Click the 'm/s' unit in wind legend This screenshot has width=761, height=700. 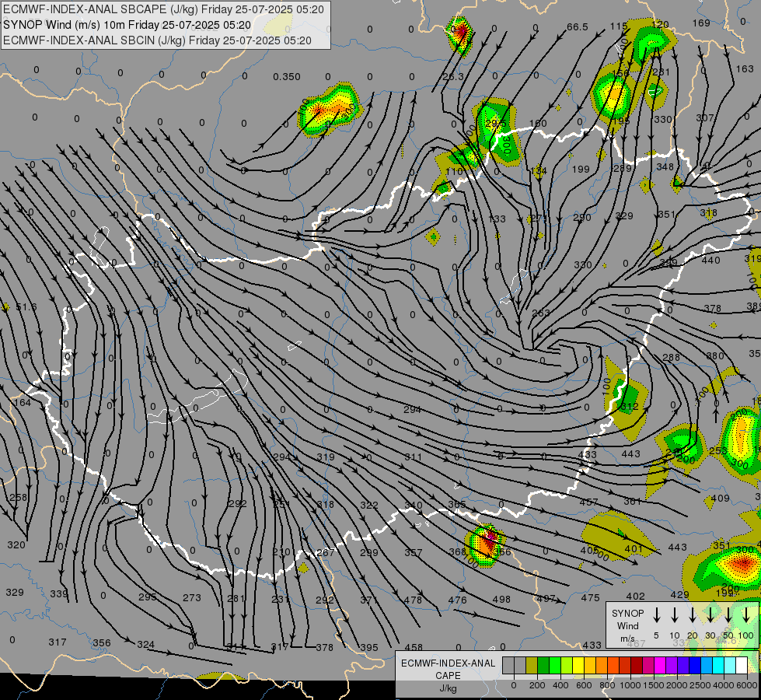click(x=627, y=639)
